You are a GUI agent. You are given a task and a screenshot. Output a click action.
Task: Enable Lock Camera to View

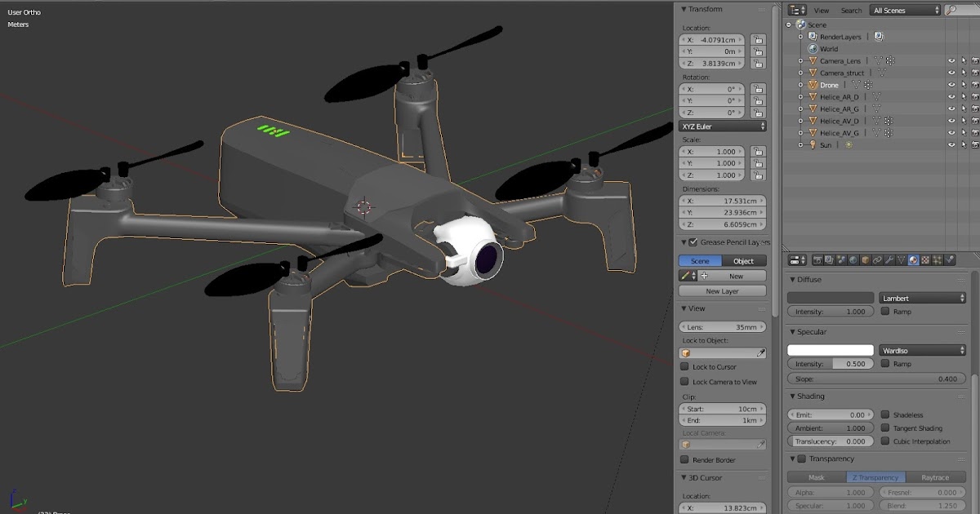[684, 381]
